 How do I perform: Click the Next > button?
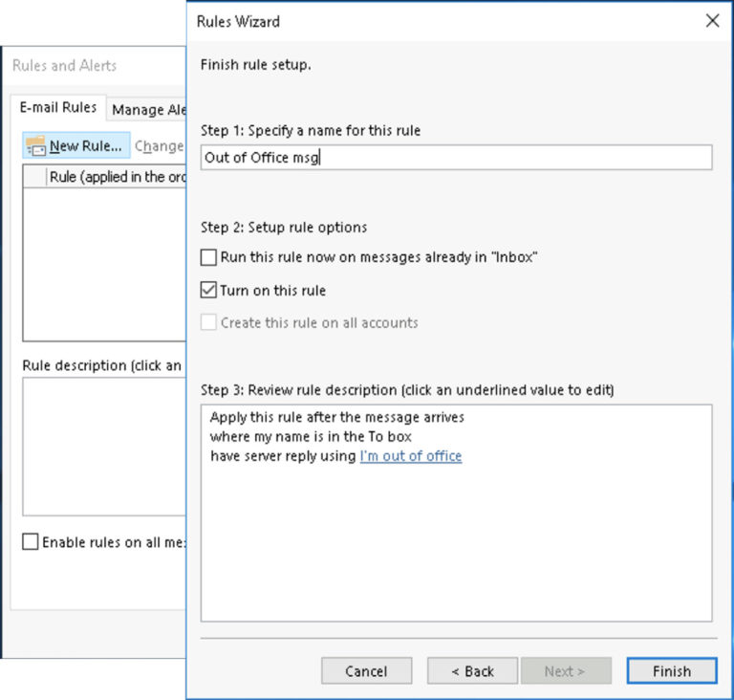(566, 671)
